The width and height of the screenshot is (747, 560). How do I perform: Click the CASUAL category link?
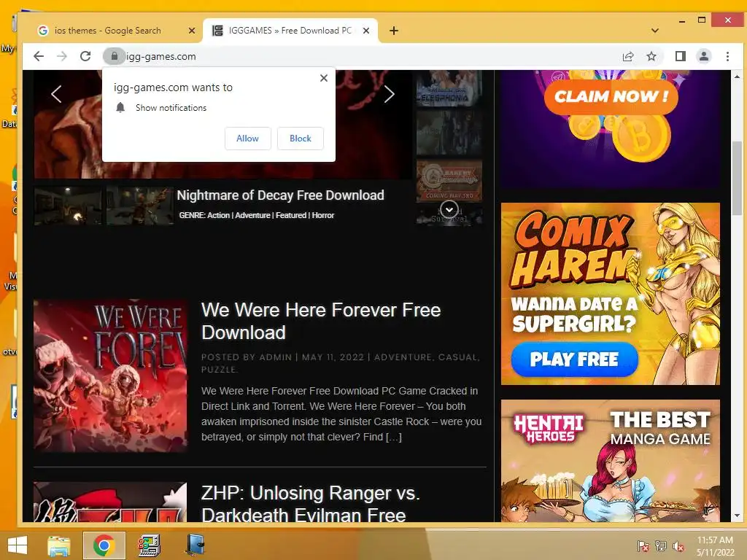pos(457,357)
